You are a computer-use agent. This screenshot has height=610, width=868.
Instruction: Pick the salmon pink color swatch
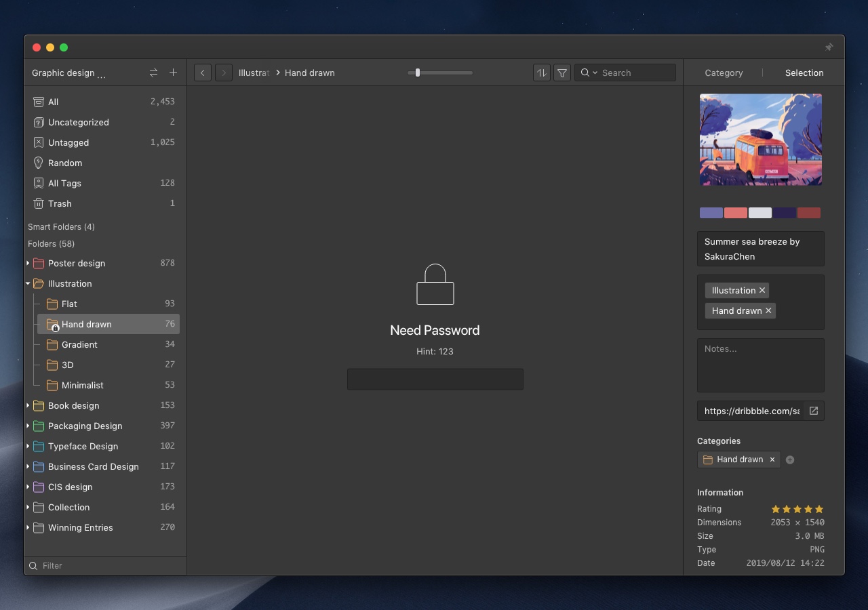736,213
